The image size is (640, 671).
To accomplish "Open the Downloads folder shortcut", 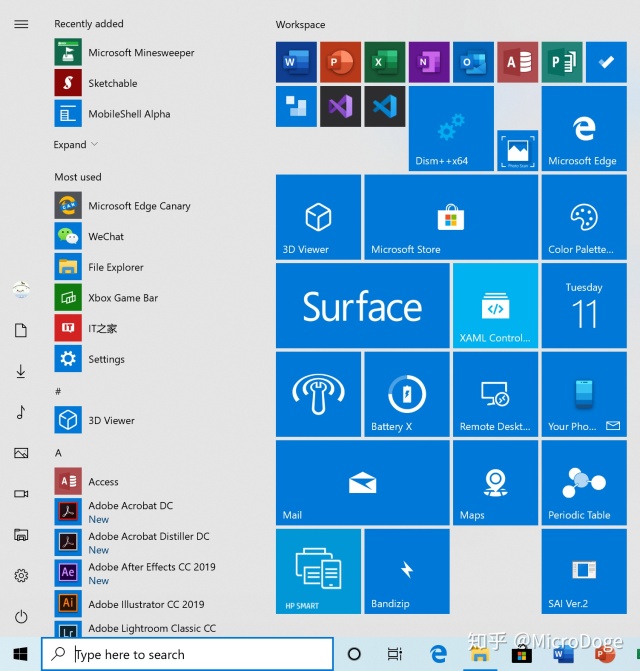I will click(x=21, y=371).
